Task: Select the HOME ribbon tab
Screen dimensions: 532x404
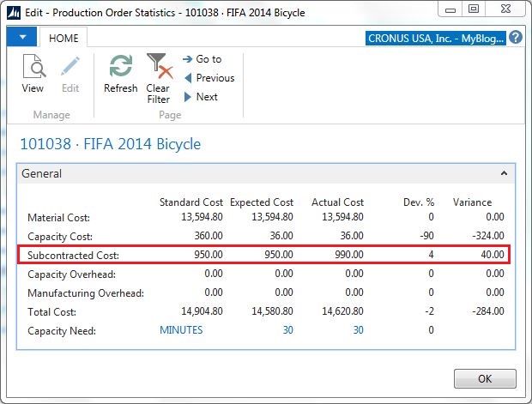Action: pos(63,38)
